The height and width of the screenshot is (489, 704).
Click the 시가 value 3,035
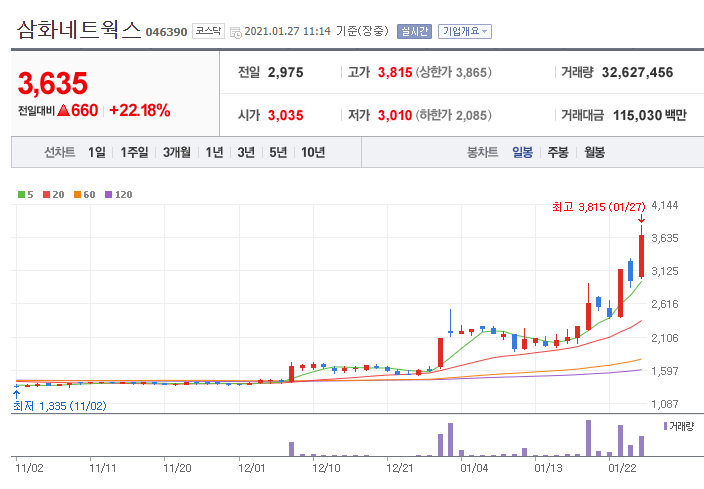(286, 116)
